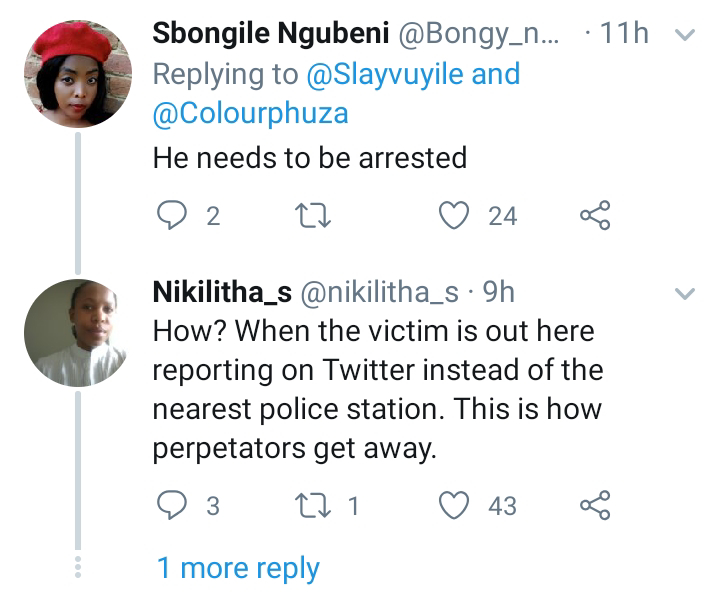Open Nikilitha_s display name profile

pyautogui.click(x=221, y=292)
